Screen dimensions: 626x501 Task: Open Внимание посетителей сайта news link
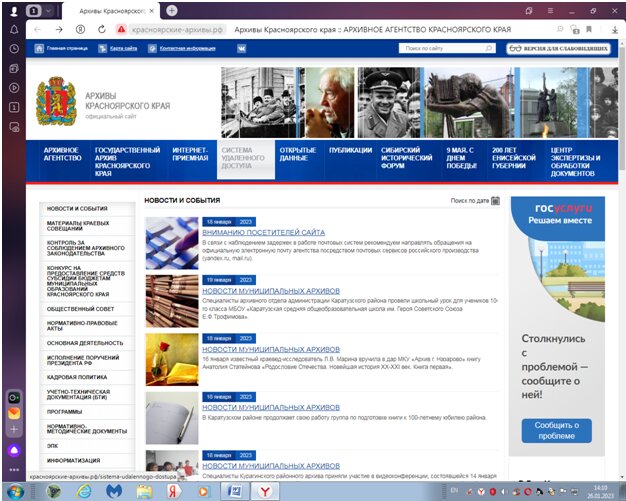[x=263, y=232]
